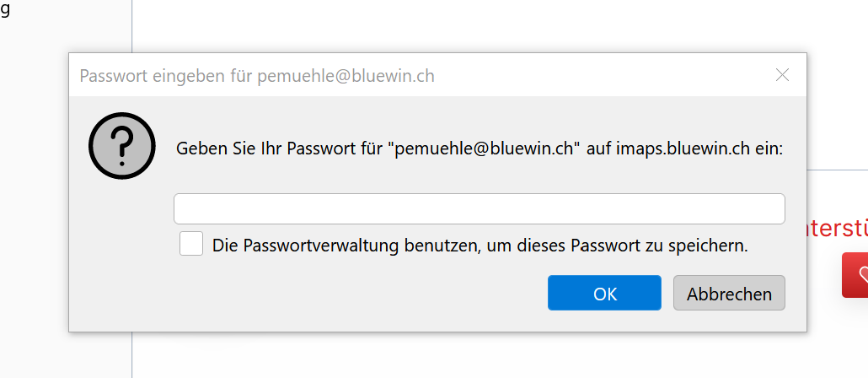This screenshot has height=378, width=868.
Task: Click the "Geben Sie Ihr Passwort" prompt text
Action: [x=278, y=149]
